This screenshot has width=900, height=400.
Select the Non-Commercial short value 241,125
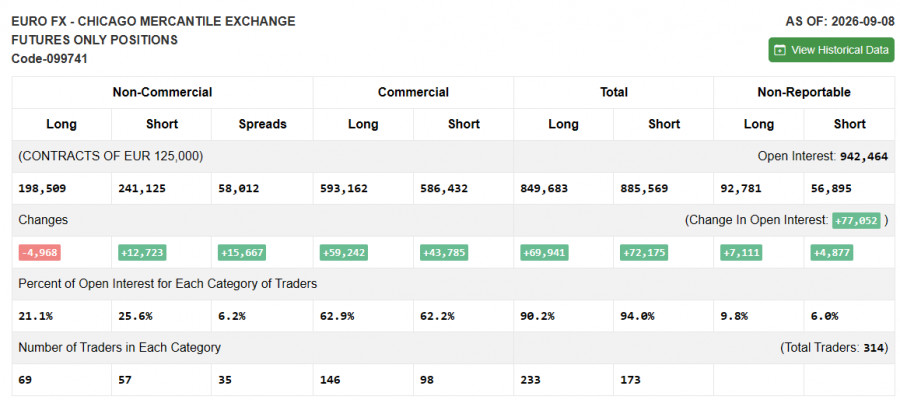142,188
